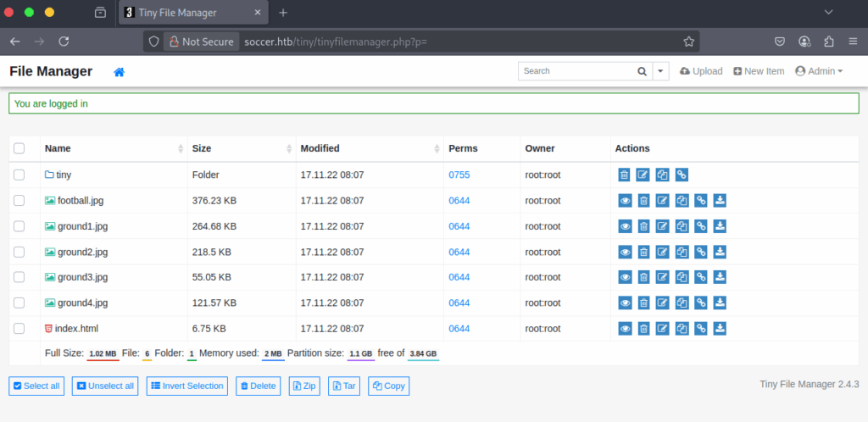Image resolution: width=868 pixels, height=422 pixels.
Task: Expand the Admin account menu
Action: pos(819,71)
